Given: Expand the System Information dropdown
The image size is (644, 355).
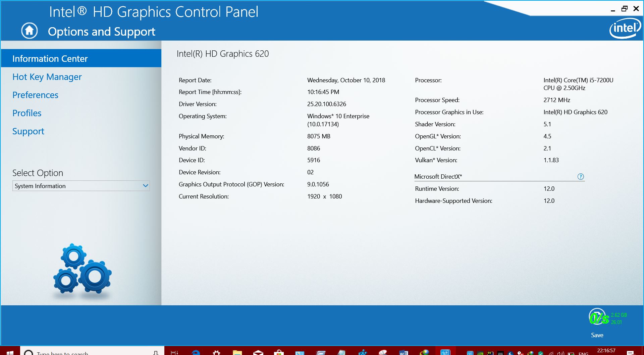Looking at the screenshot, I should tap(81, 186).
